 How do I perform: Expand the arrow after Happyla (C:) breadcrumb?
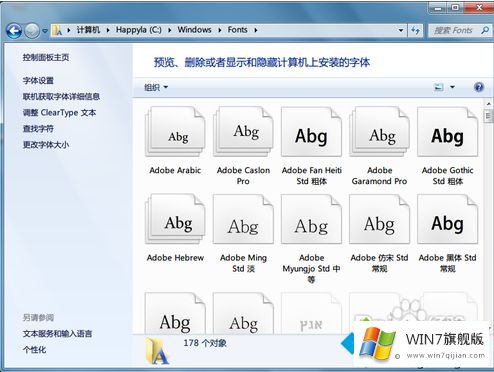pyautogui.click(x=170, y=30)
